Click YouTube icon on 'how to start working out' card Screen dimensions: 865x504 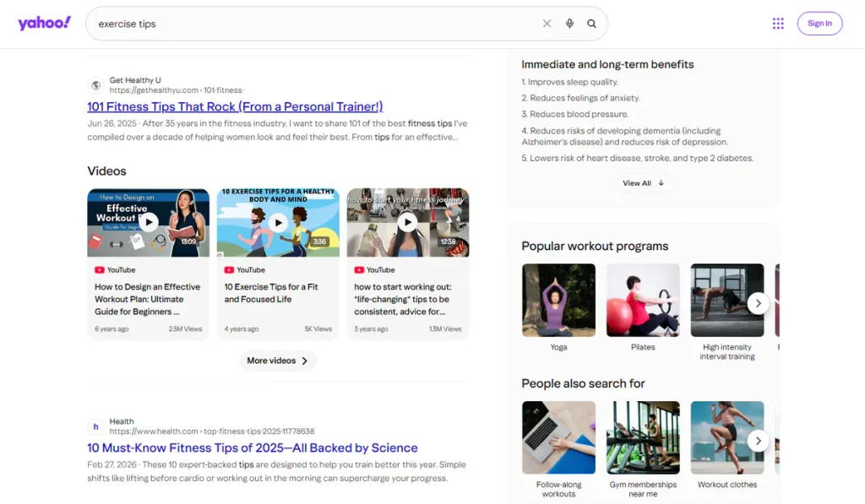click(359, 269)
